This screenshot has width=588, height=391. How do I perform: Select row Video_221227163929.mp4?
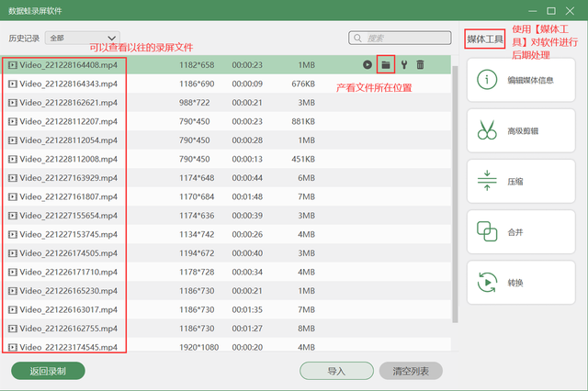pyautogui.click(x=226, y=178)
